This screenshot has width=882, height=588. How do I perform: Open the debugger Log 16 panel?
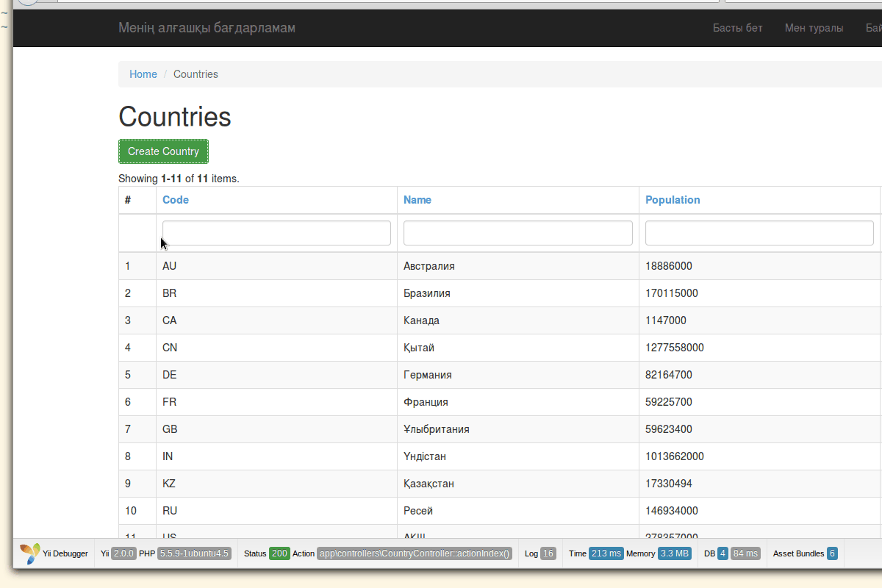click(548, 553)
